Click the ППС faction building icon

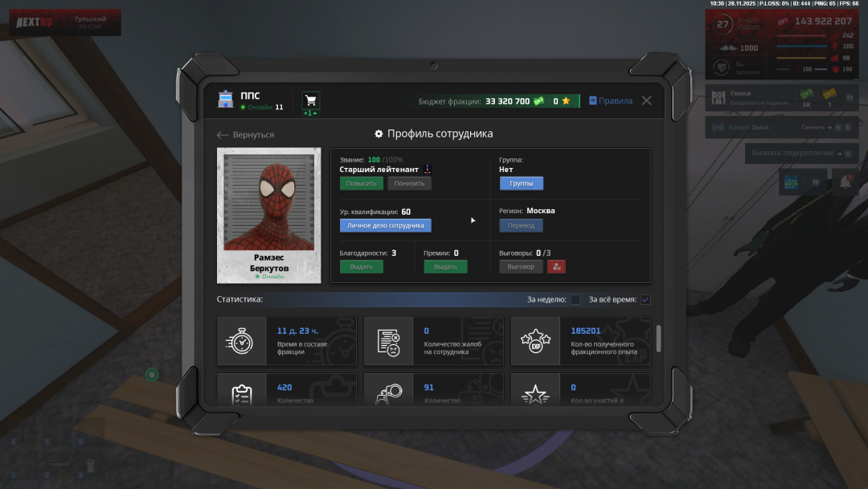coord(226,100)
